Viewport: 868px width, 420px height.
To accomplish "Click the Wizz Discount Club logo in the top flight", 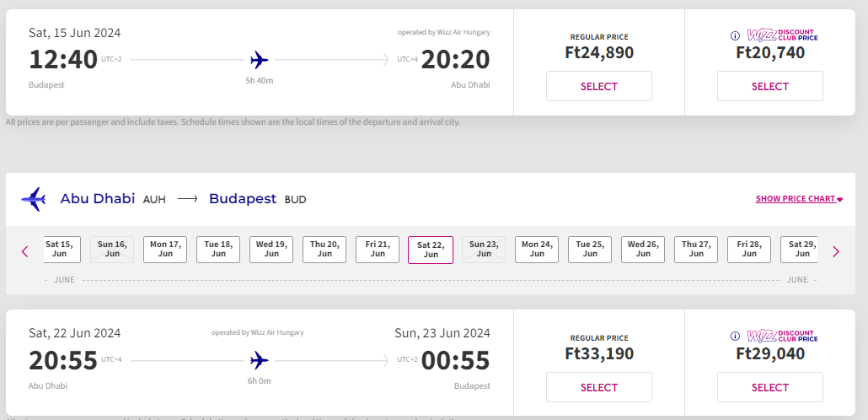I will tap(783, 35).
